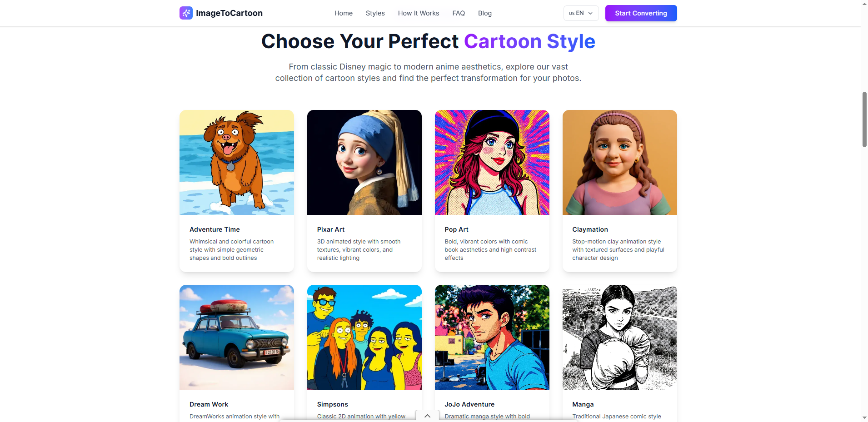This screenshot has height=422, width=868.
Task: Open the How It Works page
Action: (418, 13)
